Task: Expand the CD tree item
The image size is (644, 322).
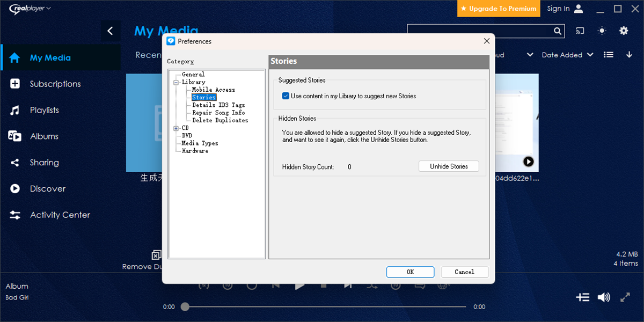Action: point(176,128)
